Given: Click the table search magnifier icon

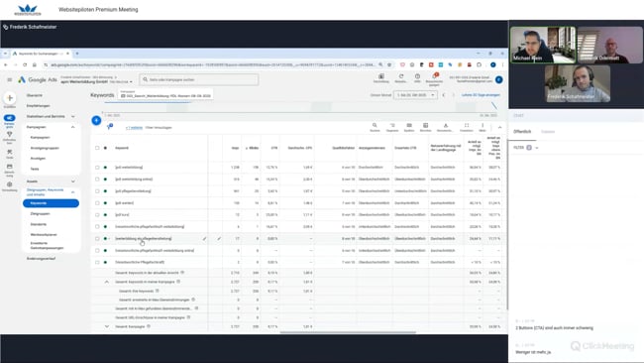Looking at the screenshot, I should [x=375, y=125].
